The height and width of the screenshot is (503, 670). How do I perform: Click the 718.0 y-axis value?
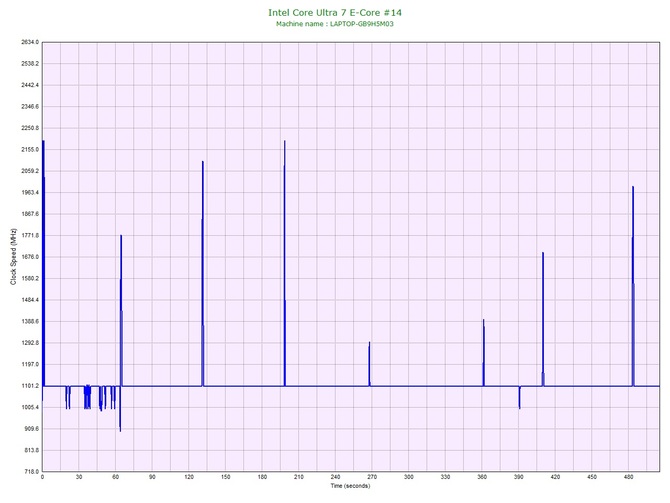[x=31, y=472]
